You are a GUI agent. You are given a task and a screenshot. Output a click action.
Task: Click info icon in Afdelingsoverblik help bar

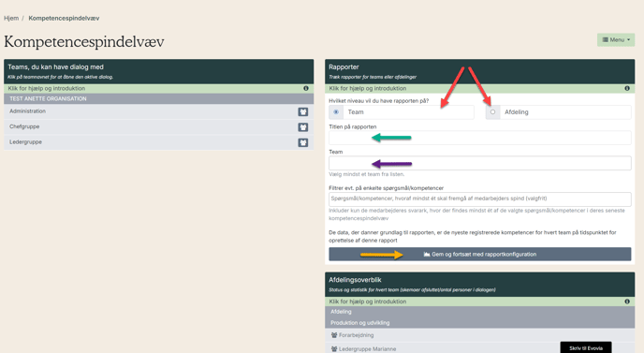click(627, 302)
